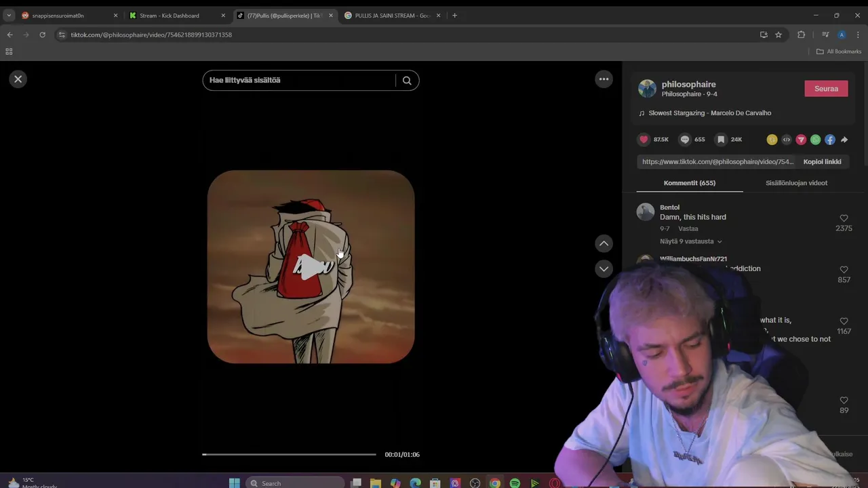Open media control icon in toolbar
This screenshot has width=868, height=488.
[825, 35]
